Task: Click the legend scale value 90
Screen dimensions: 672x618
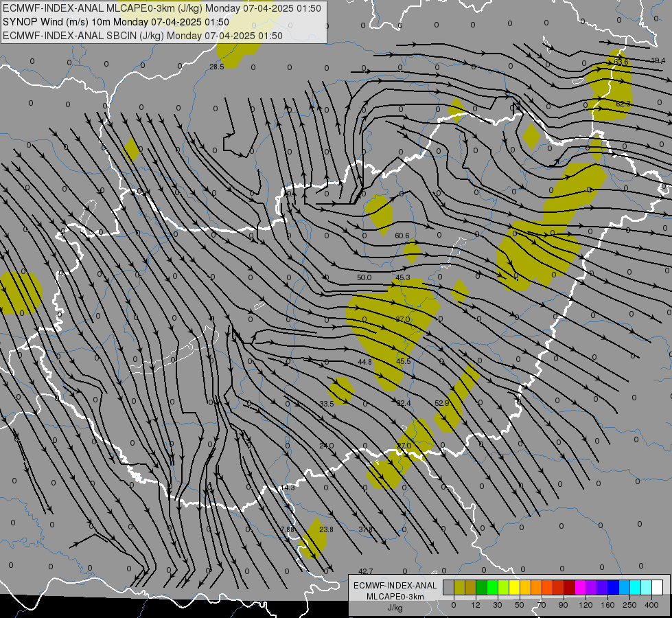Action: coord(563,605)
